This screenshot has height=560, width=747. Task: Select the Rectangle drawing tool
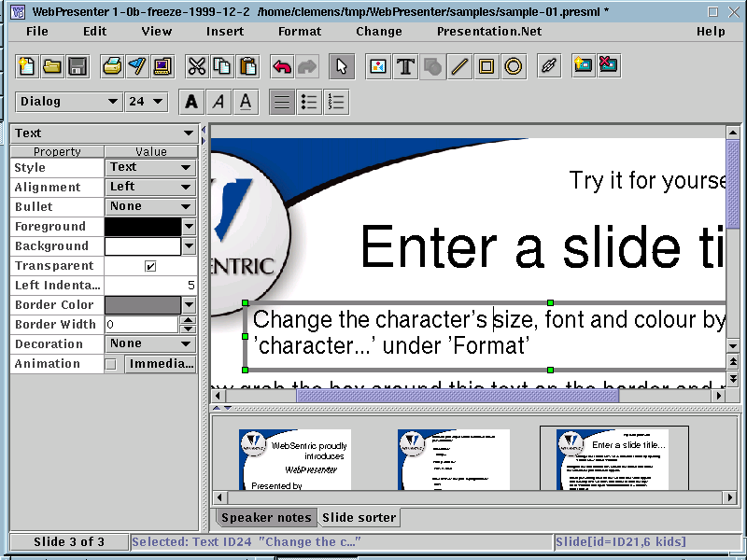coord(486,66)
